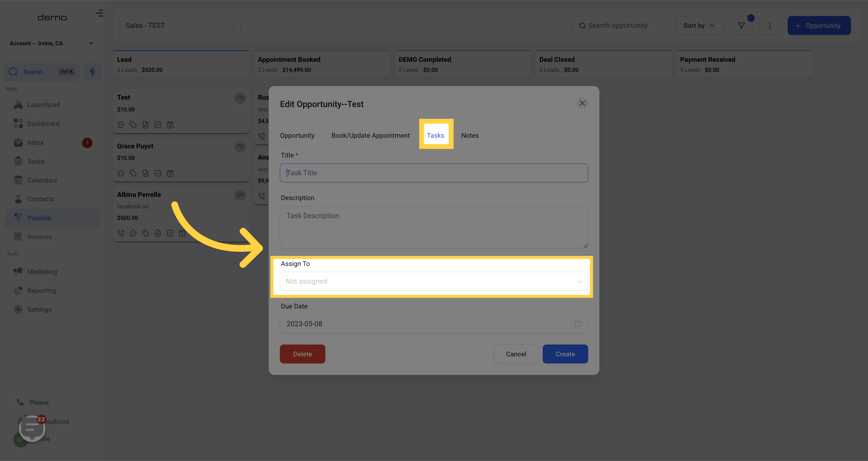Click task checkbox icon on Grace Puyot card
This screenshot has width=868, height=461.
[158, 173]
